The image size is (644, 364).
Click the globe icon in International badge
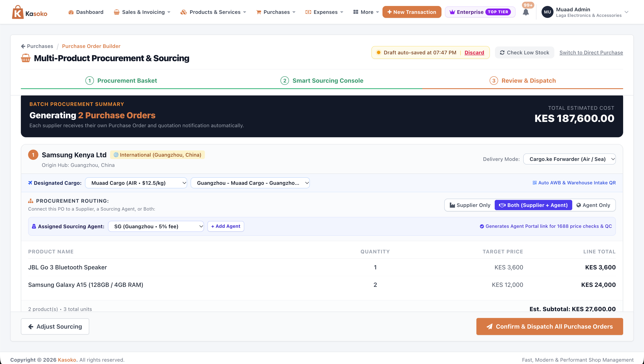point(116,155)
